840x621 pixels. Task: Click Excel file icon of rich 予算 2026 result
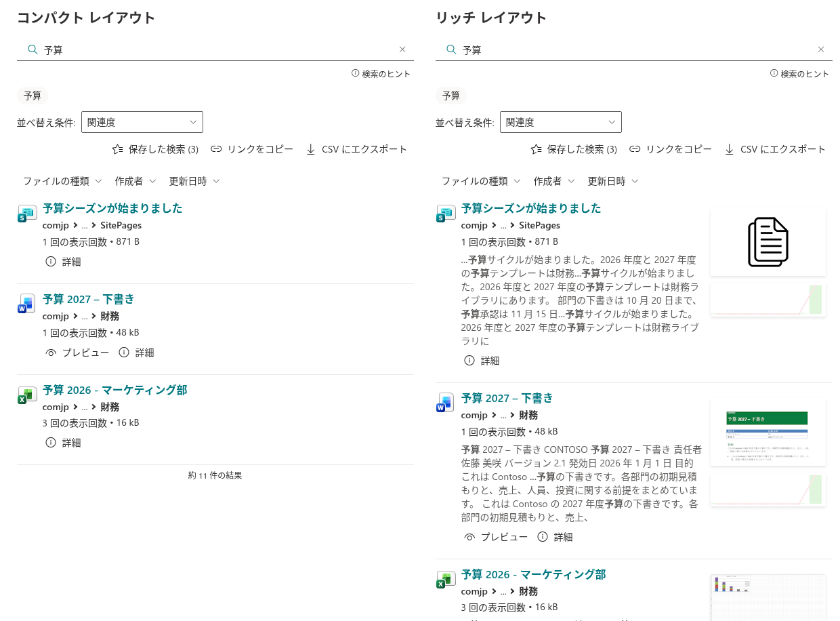point(446,580)
